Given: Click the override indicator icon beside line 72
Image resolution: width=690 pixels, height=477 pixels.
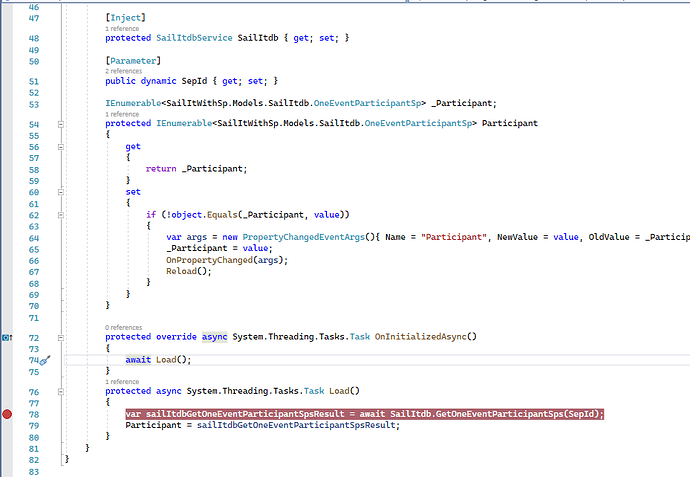Looking at the screenshot, I should click(6, 338).
